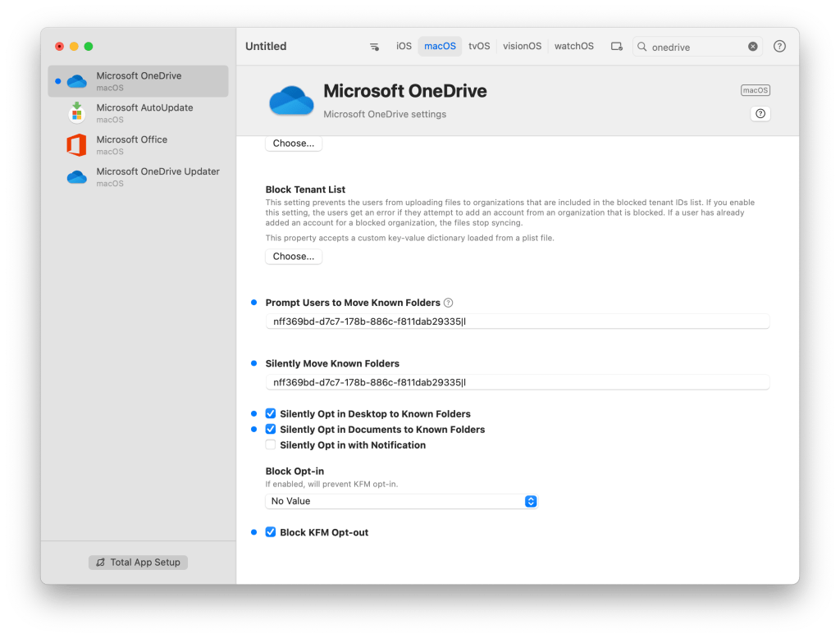Screen dimensions: 840x638
Task: Click Choose button under Block Tenant List
Action: tap(294, 257)
